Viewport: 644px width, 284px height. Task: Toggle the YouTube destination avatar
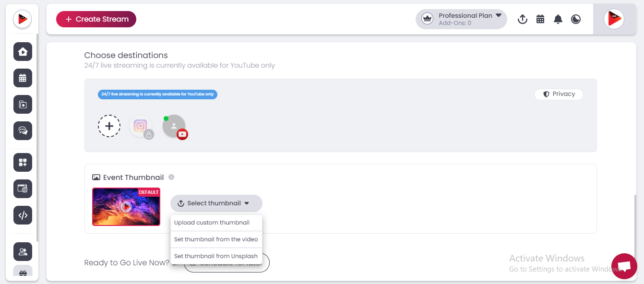click(174, 127)
